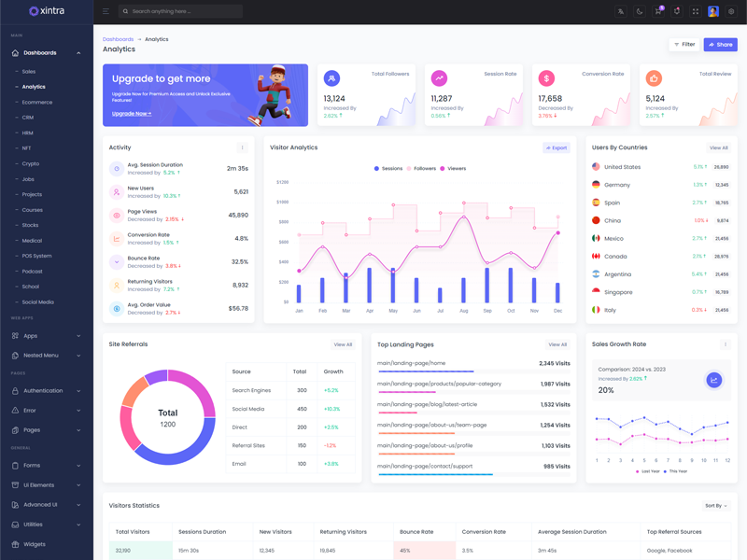Open the settings gear icon in header
Image resolution: width=747 pixels, height=560 pixels.
[x=731, y=11]
